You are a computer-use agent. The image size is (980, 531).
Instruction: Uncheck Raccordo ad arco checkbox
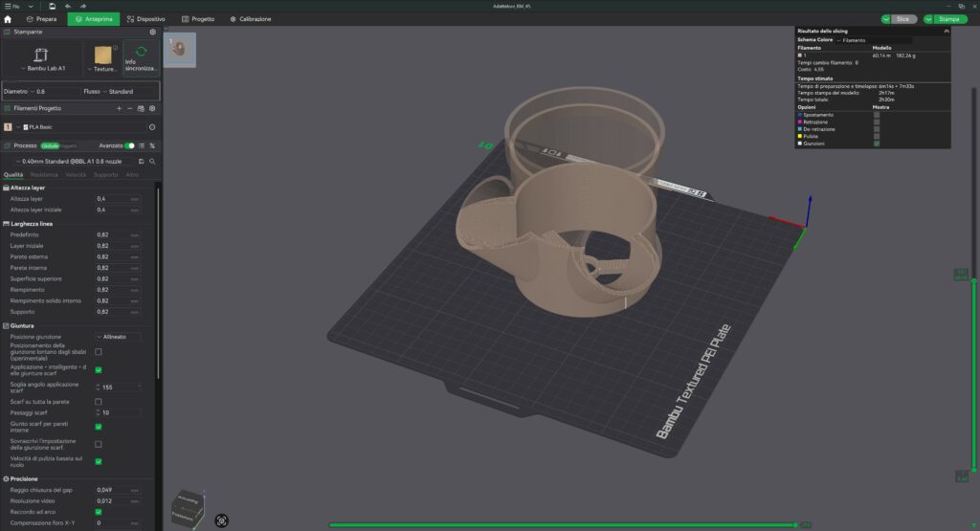pos(99,512)
